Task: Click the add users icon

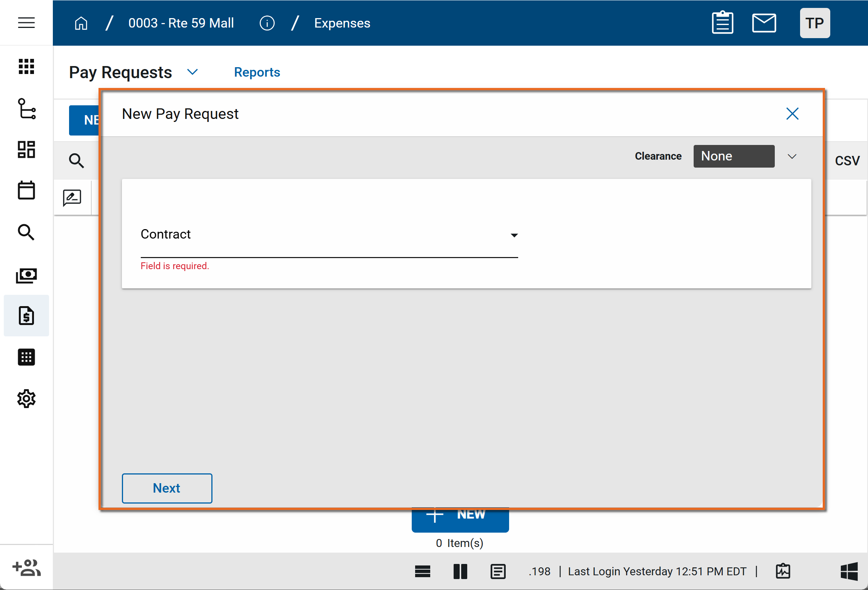Action: 26,568
